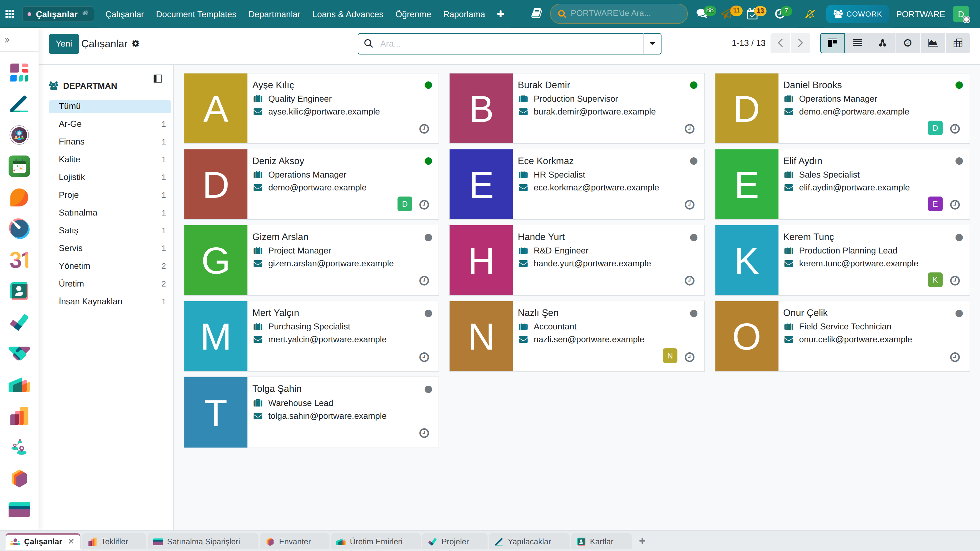This screenshot has height=551, width=980.
Task: Switch to list view
Action: 858,43
